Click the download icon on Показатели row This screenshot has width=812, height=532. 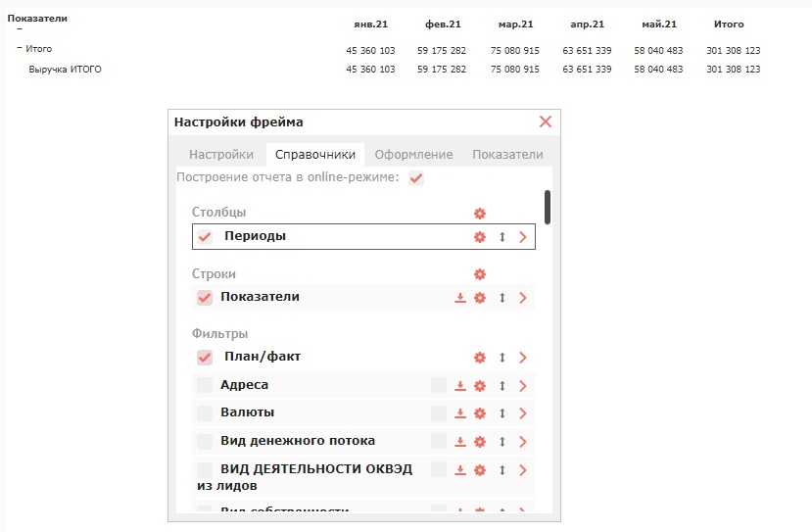(x=459, y=298)
